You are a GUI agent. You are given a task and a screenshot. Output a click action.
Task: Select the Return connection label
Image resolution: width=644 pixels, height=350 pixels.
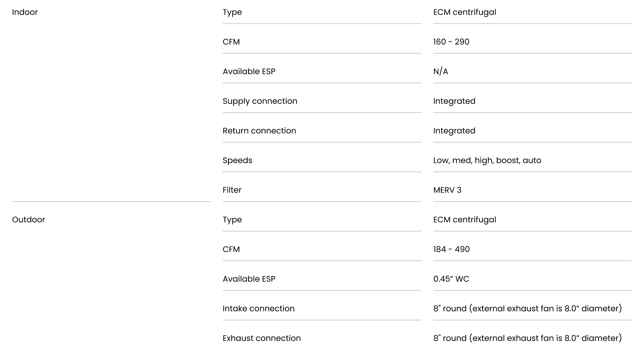point(259,131)
